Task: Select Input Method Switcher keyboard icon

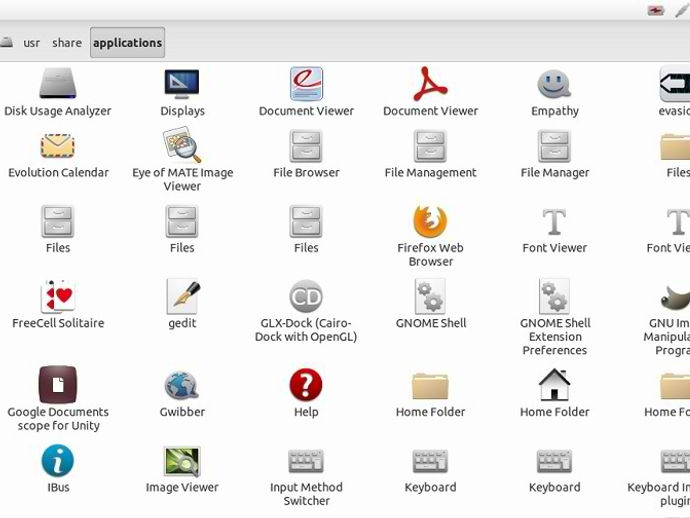Action: click(306, 461)
